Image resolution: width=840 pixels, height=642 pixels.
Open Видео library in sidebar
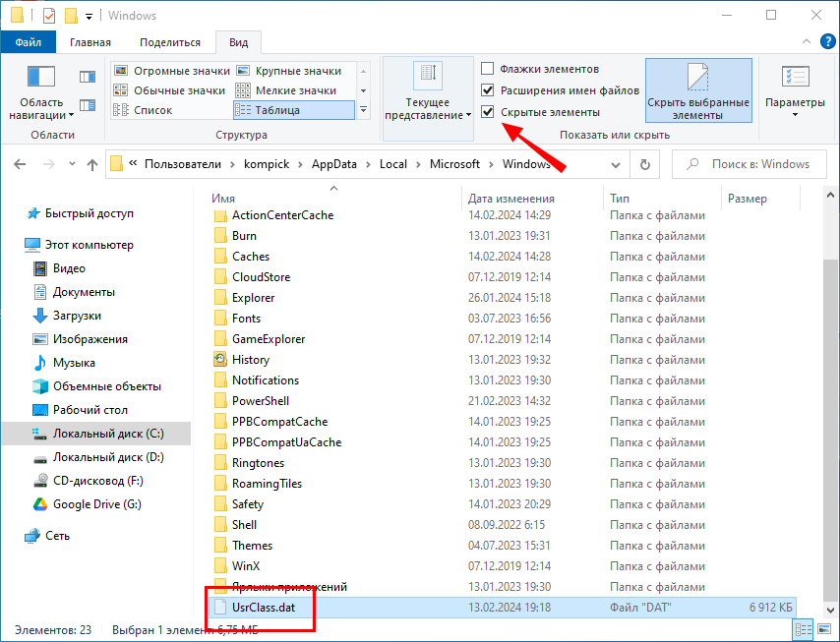point(59,268)
